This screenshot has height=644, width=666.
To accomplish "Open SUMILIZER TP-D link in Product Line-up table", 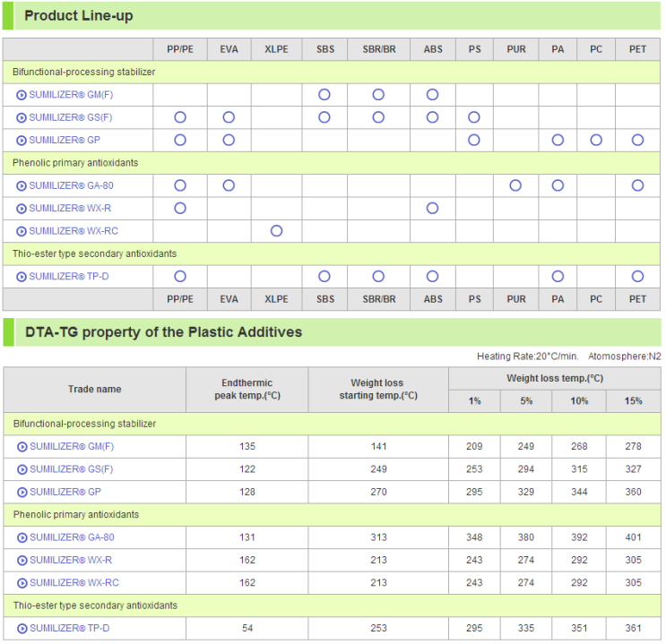I will [68, 277].
